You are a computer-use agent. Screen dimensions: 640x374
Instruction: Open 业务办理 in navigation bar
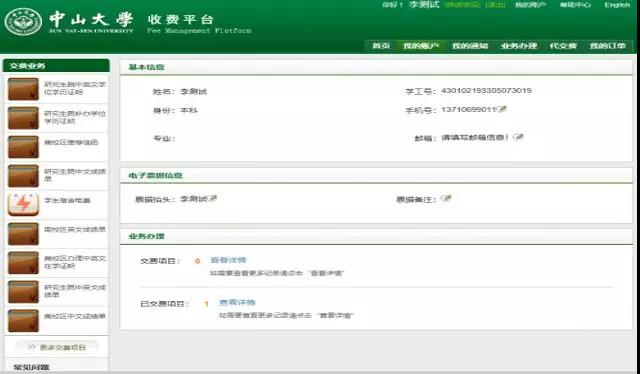[x=519, y=46]
